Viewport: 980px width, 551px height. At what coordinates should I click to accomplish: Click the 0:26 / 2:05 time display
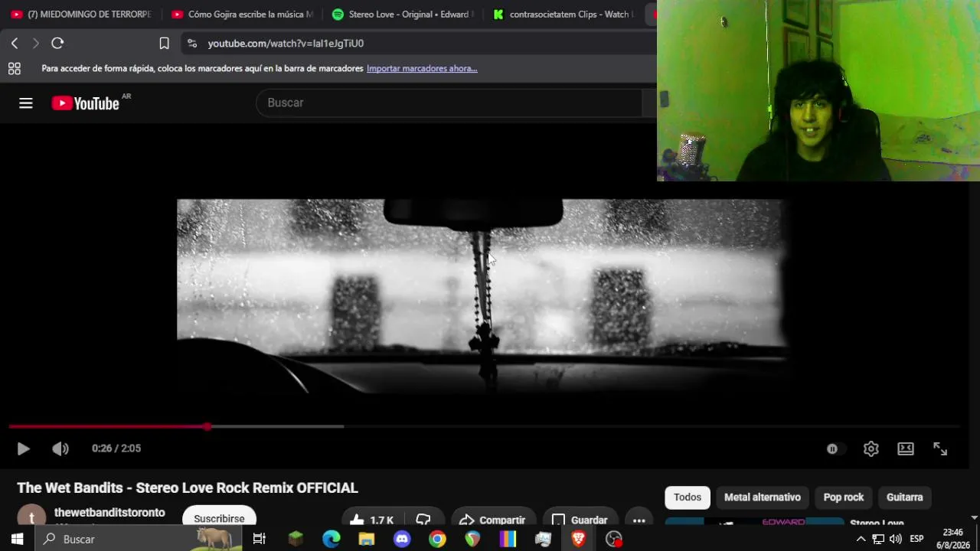116,448
